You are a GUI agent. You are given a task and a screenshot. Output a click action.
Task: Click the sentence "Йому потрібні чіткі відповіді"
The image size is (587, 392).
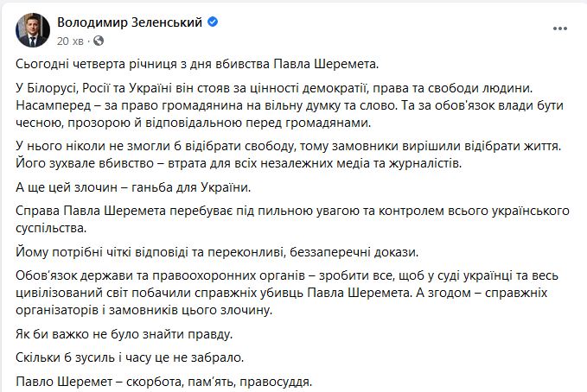tap(216, 253)
